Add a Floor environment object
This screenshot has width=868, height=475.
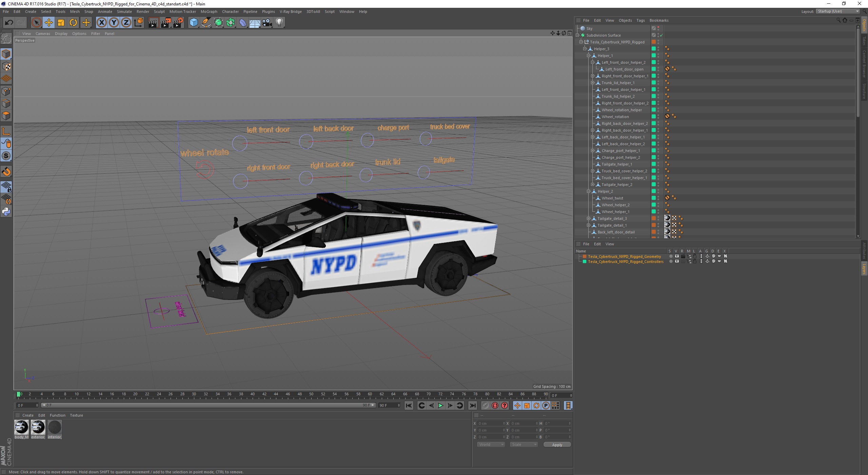[x=255, y=23]
